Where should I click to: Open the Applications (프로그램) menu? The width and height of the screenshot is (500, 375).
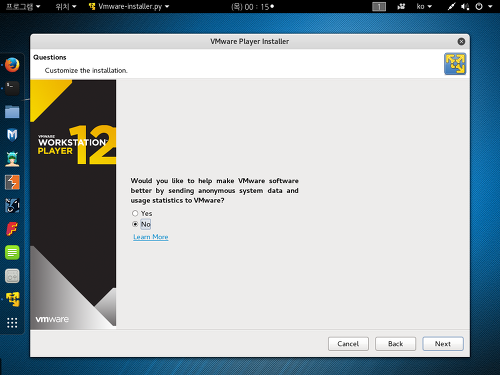coord(23,6)
